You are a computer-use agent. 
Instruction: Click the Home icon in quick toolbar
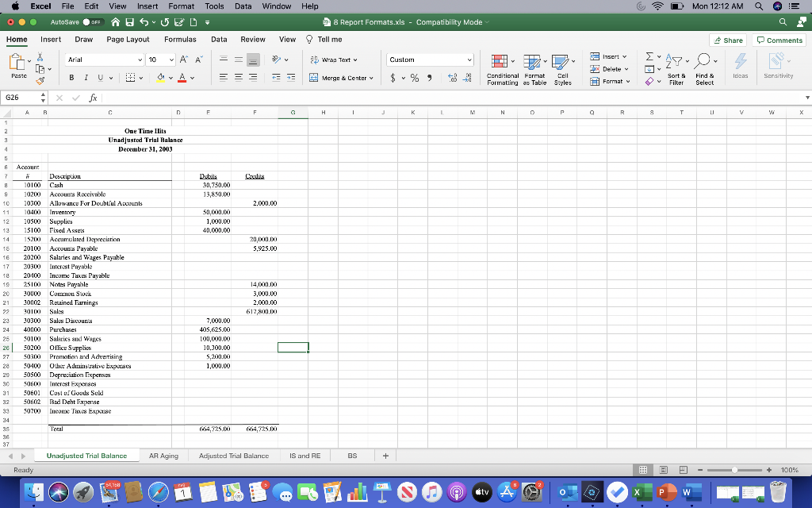[116, 22]
